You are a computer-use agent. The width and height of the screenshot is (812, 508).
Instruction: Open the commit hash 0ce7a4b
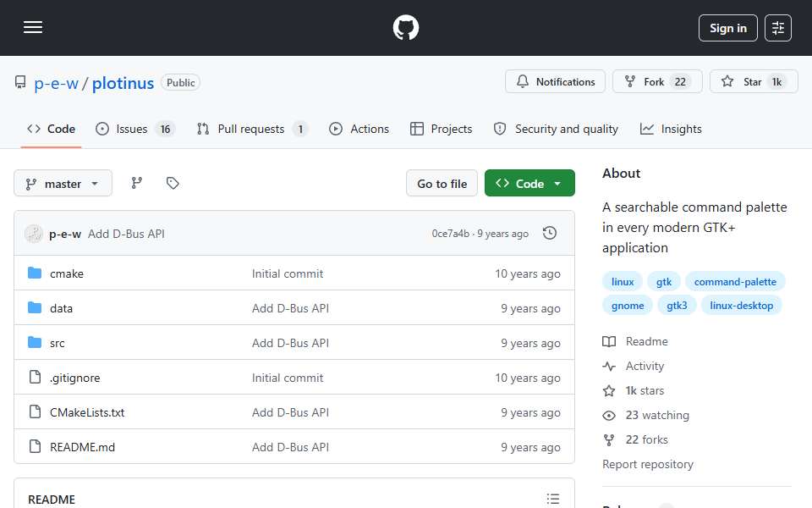450,234
